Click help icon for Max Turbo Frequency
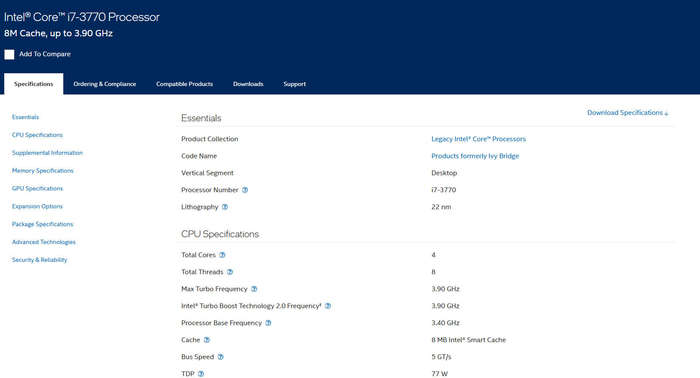Viewport: 700px width, 378px height. (254, 289)
